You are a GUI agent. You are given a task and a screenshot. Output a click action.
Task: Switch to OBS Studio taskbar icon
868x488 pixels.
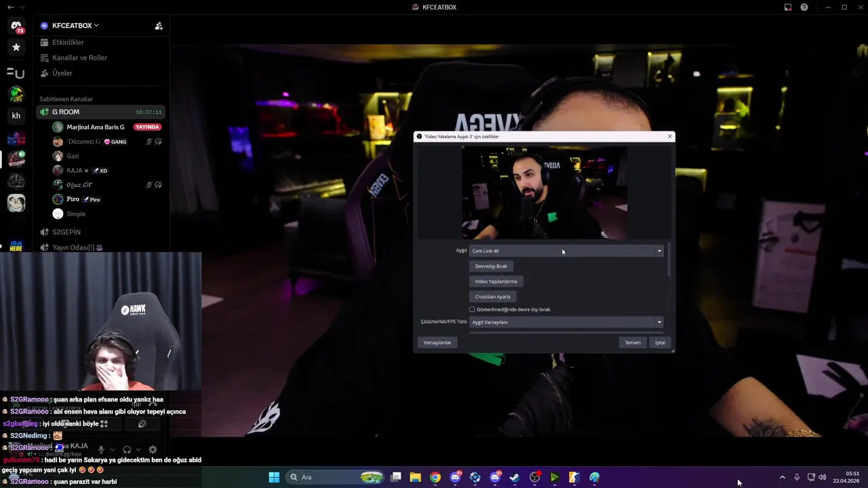(534, 477)
